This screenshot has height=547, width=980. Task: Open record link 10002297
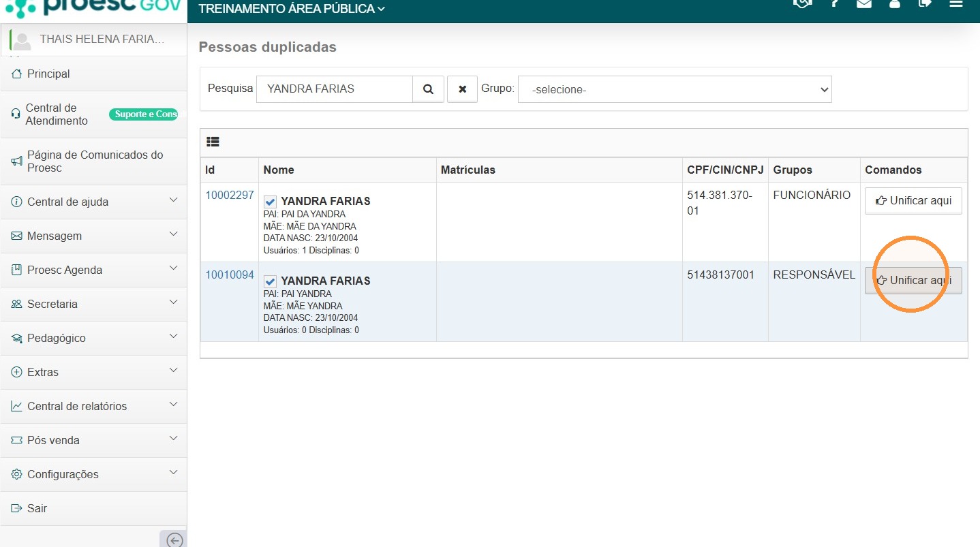[230, 196]
